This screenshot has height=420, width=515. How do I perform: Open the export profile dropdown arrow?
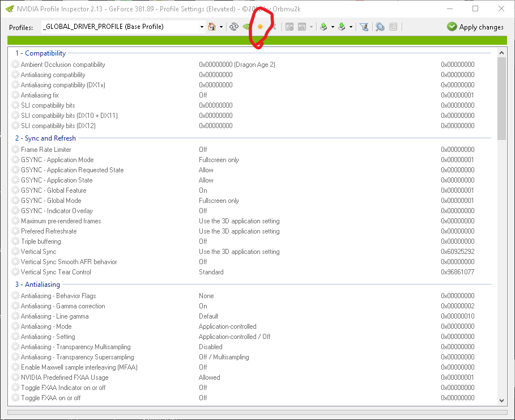coord(333,27)
